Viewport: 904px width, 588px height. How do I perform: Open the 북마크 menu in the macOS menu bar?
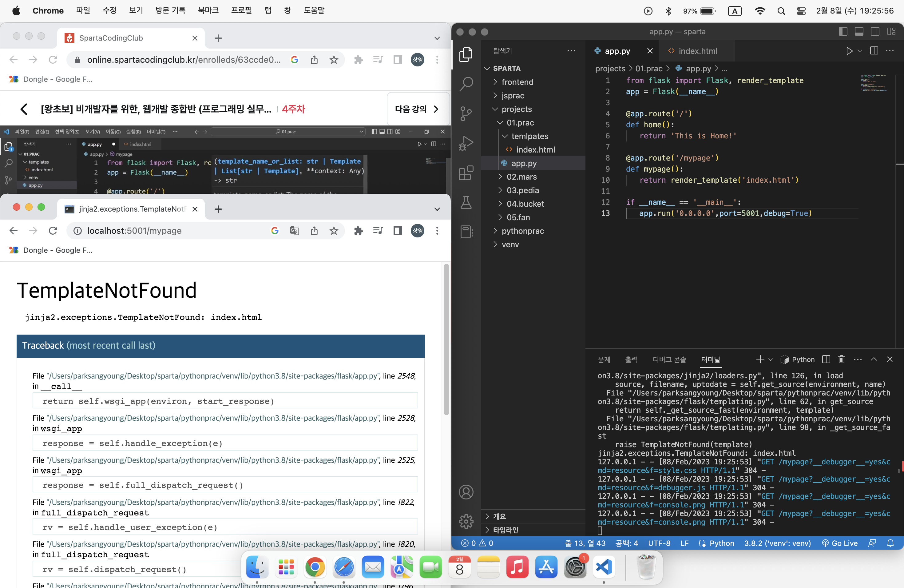click(208, 11)
